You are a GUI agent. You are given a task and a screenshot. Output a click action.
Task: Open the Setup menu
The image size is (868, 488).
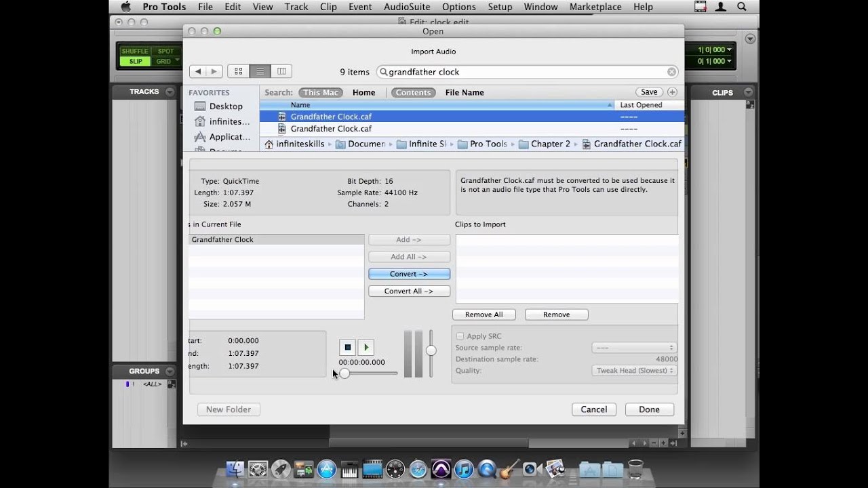(500, 7)
